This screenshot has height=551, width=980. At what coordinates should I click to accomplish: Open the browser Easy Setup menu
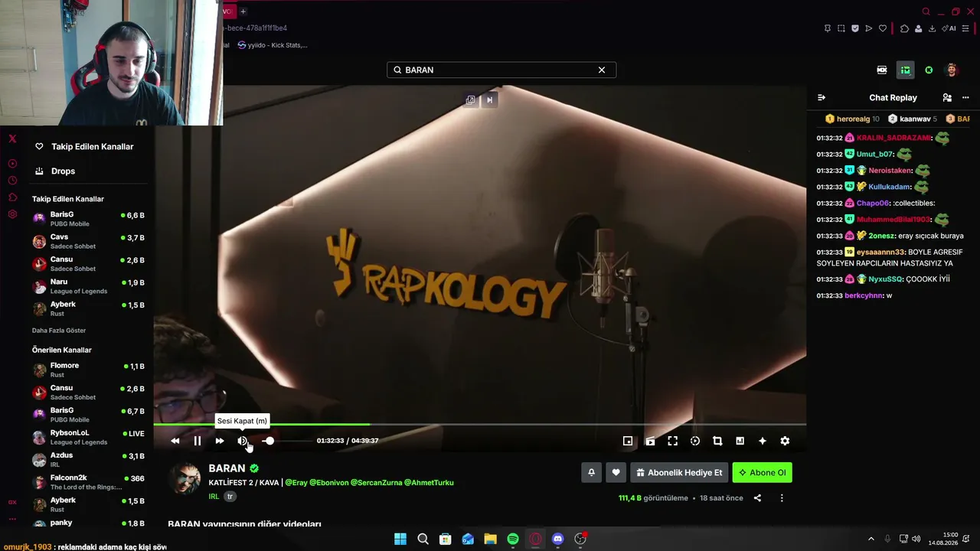coord(965,28)
